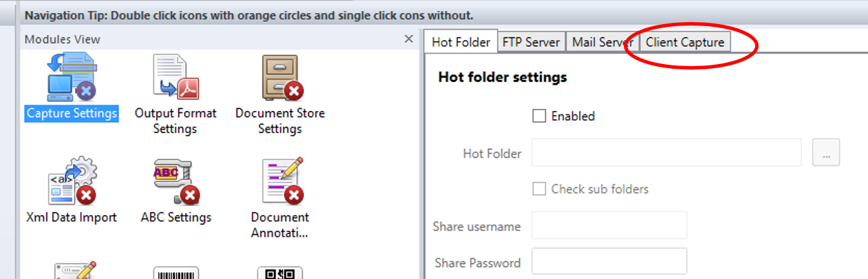This screenshot has width=868, height=279.
Task: Select the QR code module icon
Action: (x=280, y=272)
